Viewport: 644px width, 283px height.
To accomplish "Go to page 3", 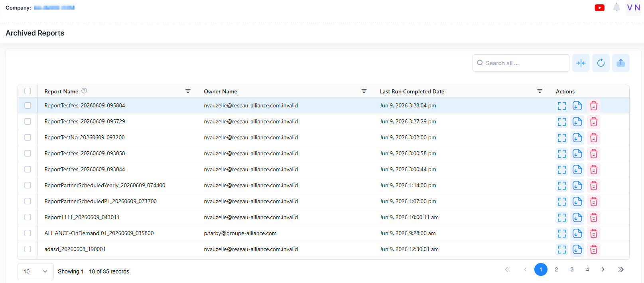I will click(x=572, y=269).
